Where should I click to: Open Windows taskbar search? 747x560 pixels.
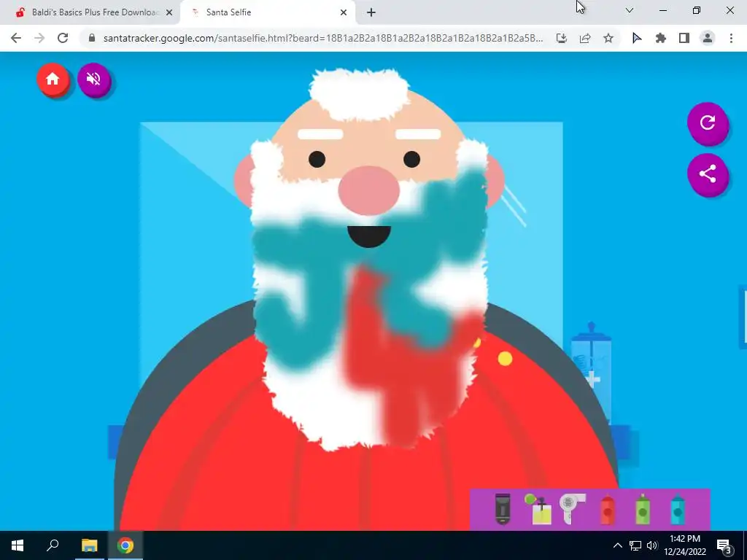point(53,545)
